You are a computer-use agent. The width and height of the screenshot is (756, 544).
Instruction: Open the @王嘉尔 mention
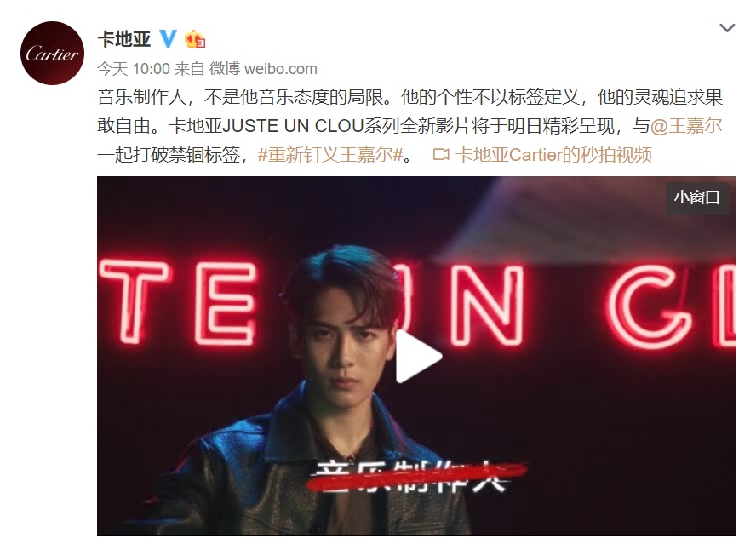[686, 126]
